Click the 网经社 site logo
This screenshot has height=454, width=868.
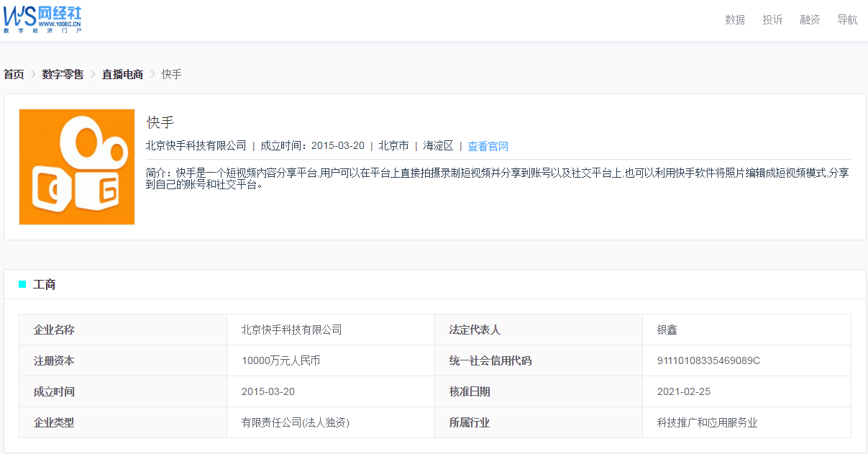(x=42, y=19)
